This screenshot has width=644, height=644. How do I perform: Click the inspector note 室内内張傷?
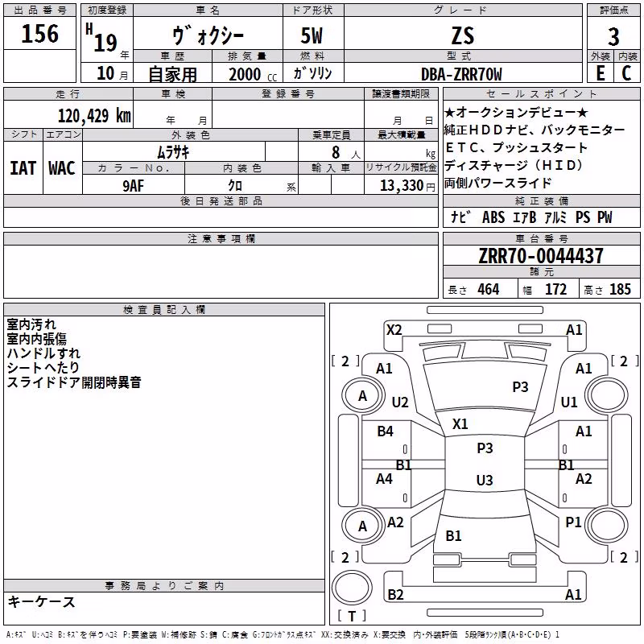36,339
